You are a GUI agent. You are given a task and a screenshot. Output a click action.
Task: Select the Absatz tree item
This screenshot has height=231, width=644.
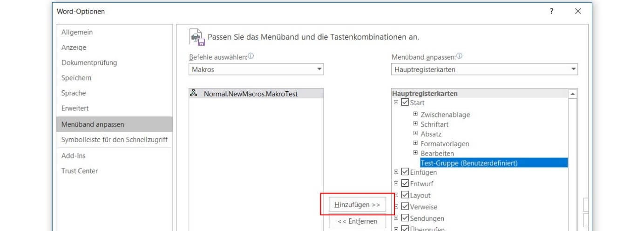[431, 134]
